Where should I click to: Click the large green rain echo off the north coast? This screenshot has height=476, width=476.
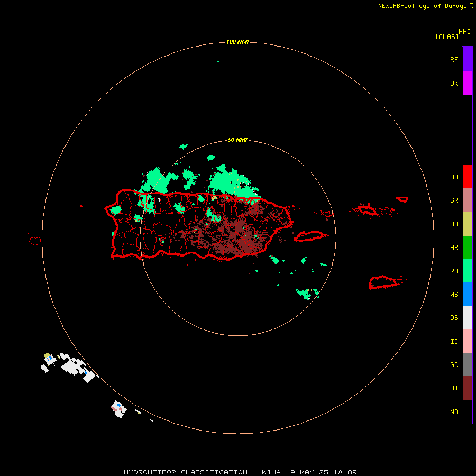coord(232,184)
